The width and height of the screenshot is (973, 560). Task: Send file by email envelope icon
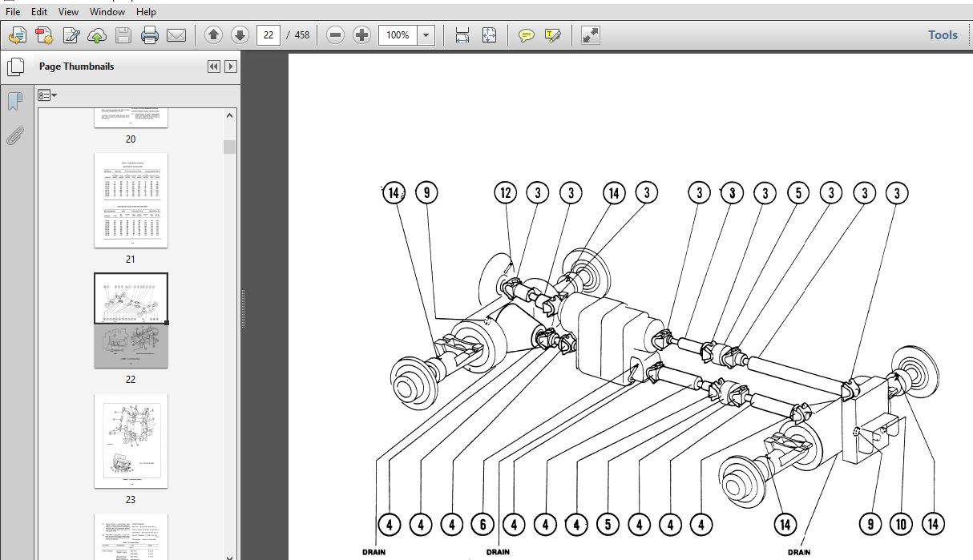(176, 35)
